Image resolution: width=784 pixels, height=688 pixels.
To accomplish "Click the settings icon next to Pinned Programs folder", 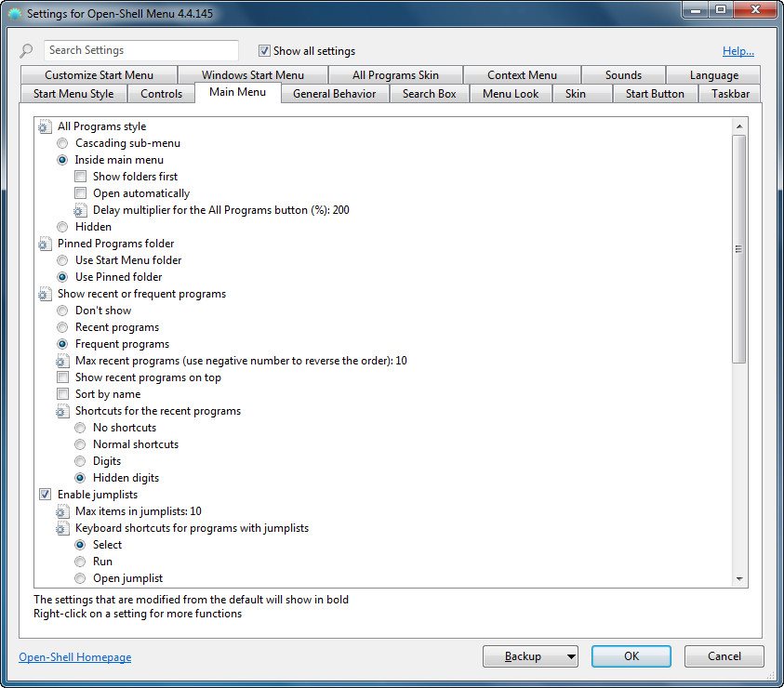I will [x=45, y=244].
